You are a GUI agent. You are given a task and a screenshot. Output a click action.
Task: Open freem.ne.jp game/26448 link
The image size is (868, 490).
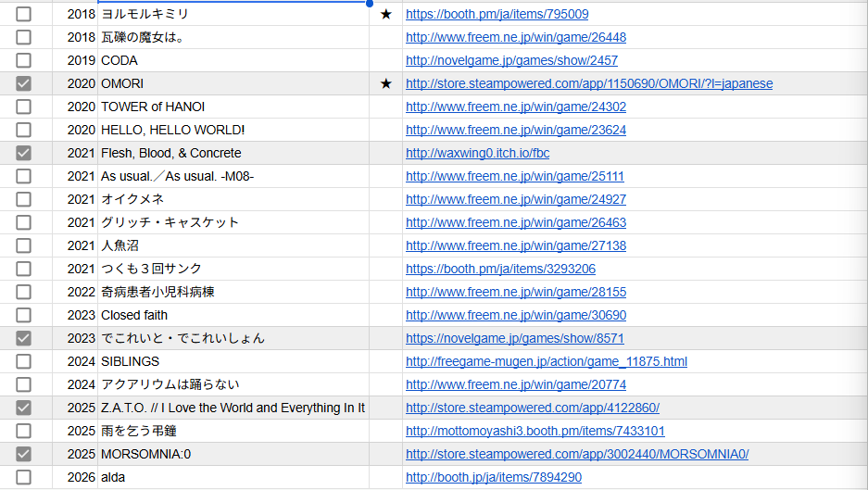click(x=516, y=37)
